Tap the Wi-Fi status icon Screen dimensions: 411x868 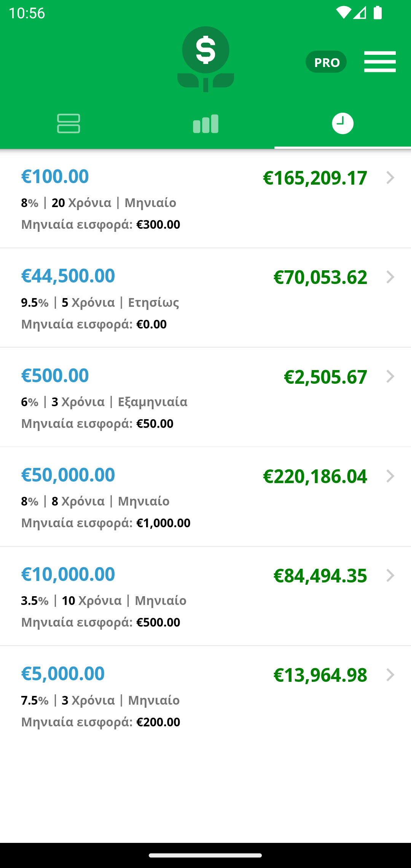point(344,13)
